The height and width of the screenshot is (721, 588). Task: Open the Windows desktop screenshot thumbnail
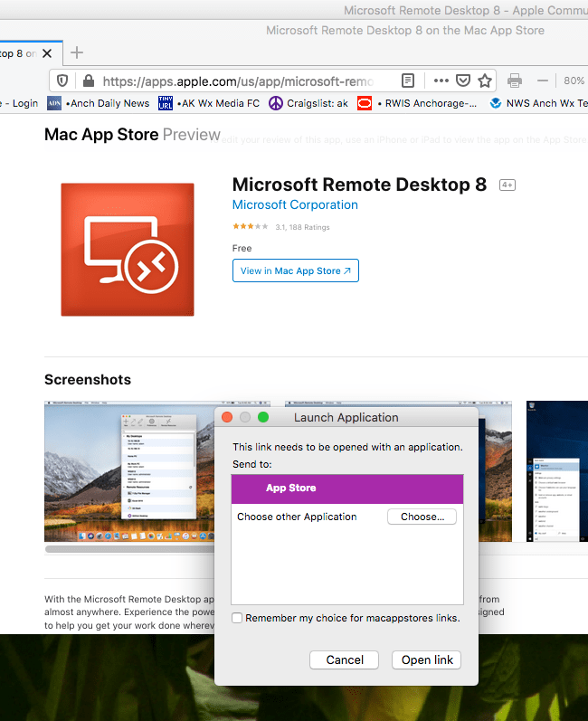click(557, 471)
